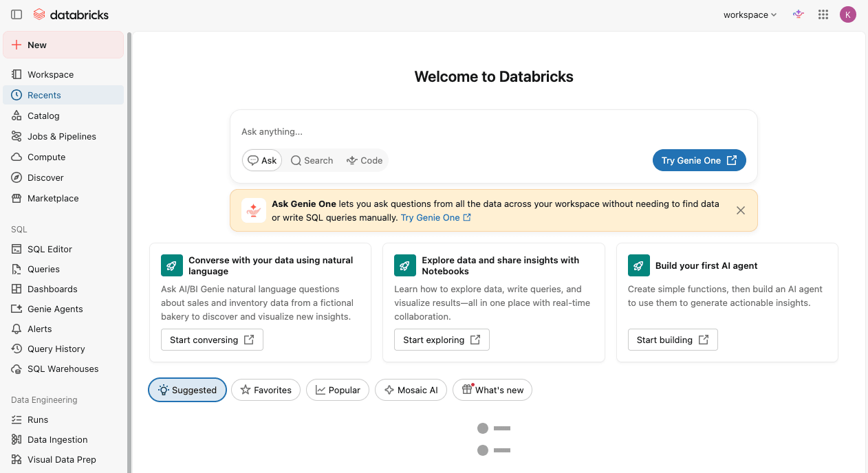Click the blue Try Genie One button
The height and width of the screenshot is (473, 868).
(x=699, y=160)
